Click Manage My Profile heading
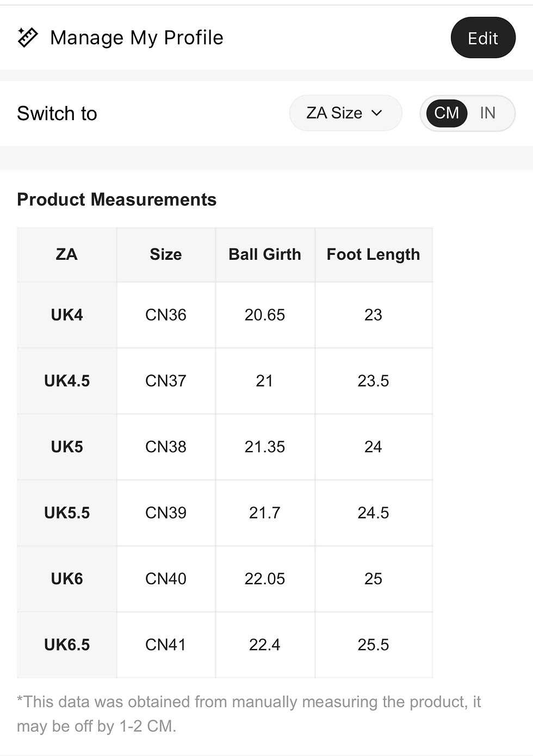The width and height of the screenshot is (533, 756). coord(137,38)
